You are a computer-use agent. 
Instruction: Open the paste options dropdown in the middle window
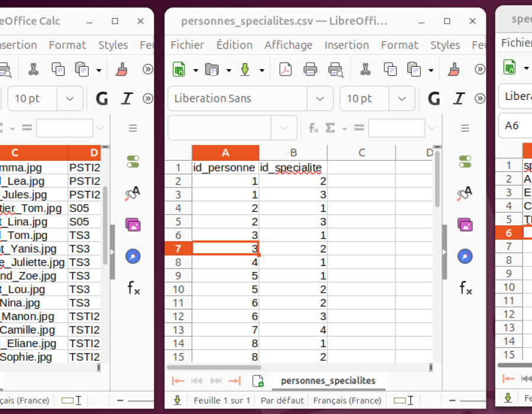point(431,70)
